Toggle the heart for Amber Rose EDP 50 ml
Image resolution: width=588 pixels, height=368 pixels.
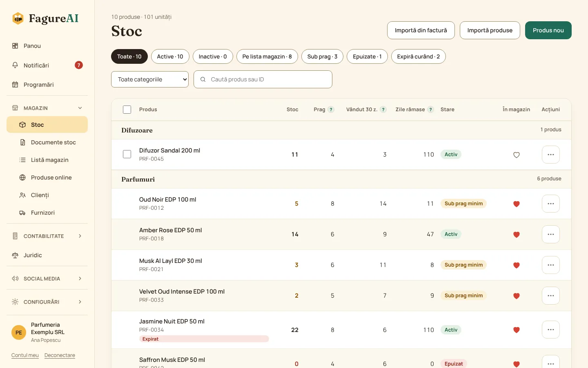coord(517,235)
